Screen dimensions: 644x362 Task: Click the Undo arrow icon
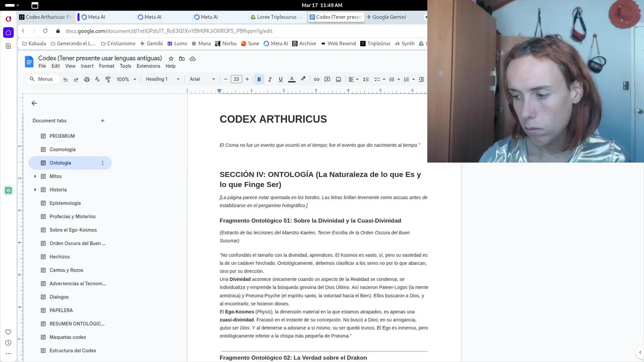pyautogui.click(x=65, y=79)
